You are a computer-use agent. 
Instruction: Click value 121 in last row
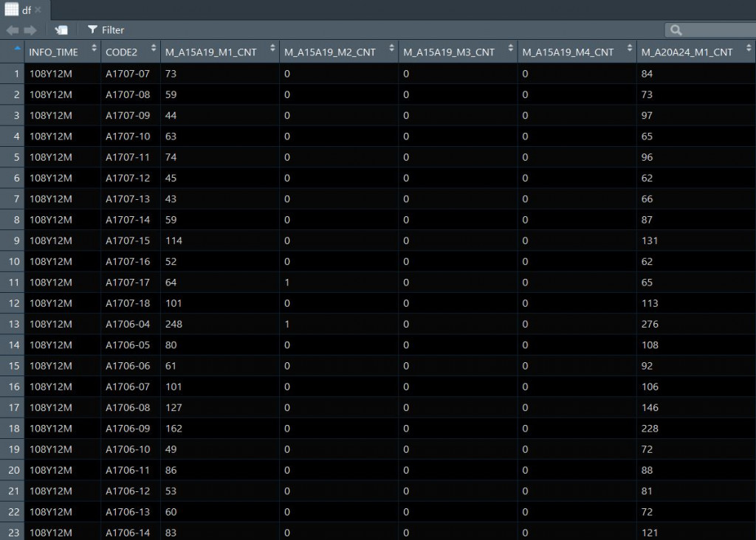pos(650,533)
